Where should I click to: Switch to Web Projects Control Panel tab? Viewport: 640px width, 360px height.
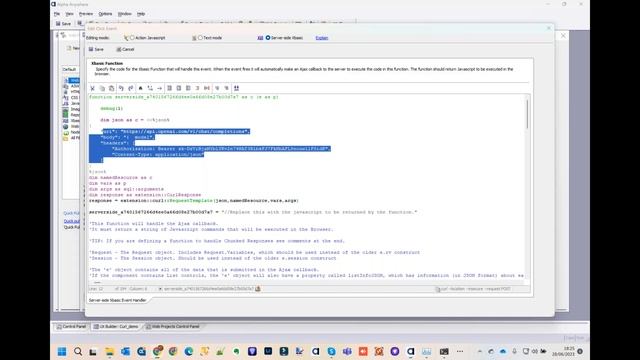(x=173, y=327)
